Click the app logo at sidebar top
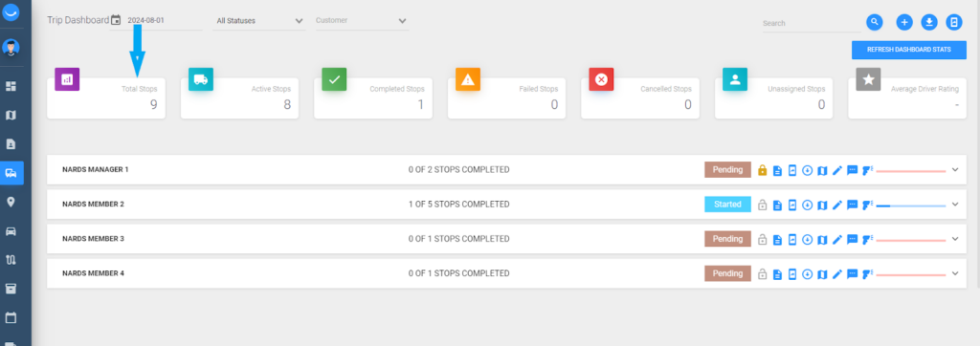Viewport: 980px width, 346px height. (x=11, y=12)
